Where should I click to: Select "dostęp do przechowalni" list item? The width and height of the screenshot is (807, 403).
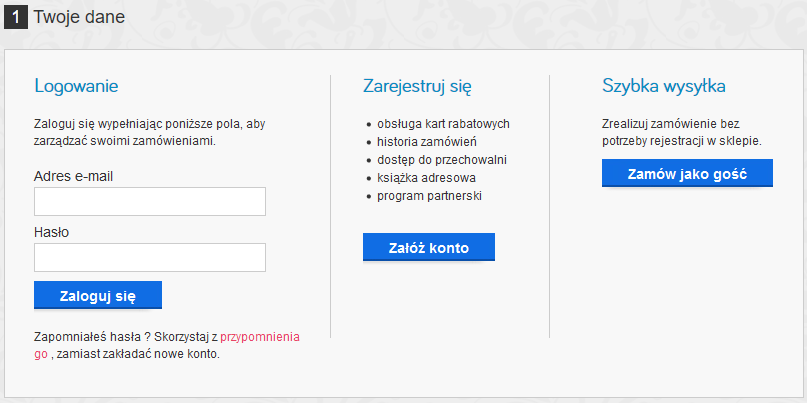click(442, 160)
